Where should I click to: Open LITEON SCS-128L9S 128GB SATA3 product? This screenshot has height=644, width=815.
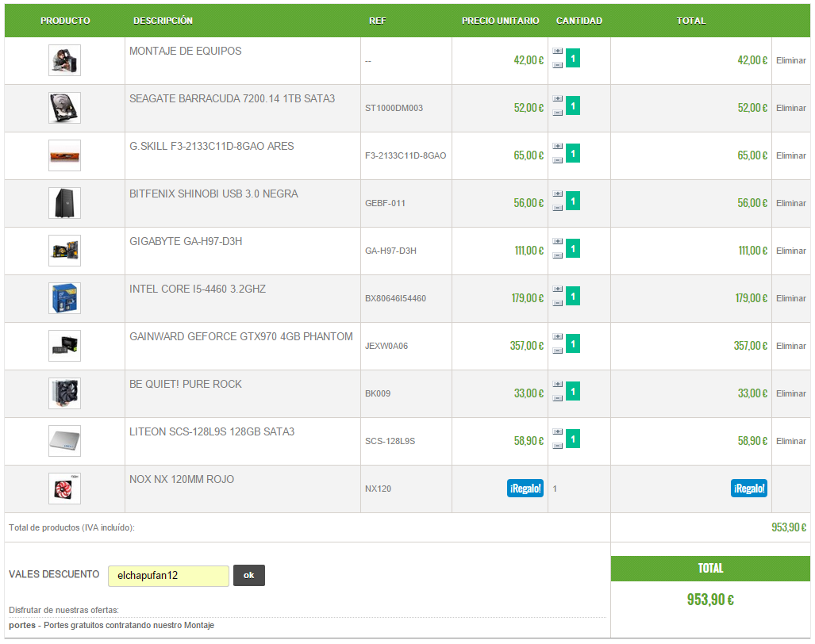tap(212, 432)
